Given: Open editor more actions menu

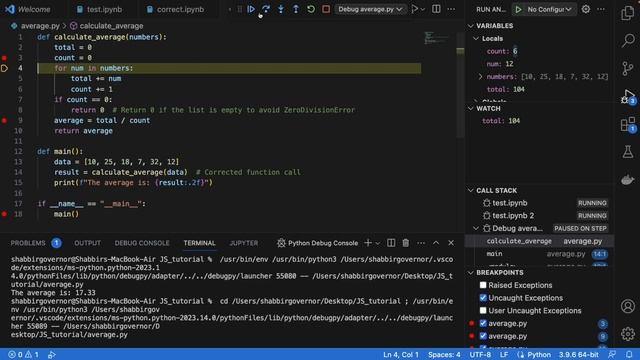Looking at the screenshot, I should click(451, 9).
